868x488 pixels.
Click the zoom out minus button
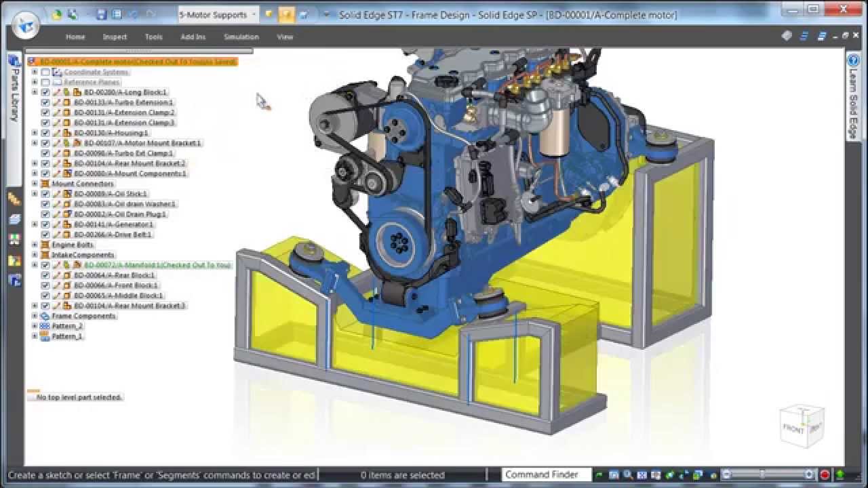click(x=726, y=475)
